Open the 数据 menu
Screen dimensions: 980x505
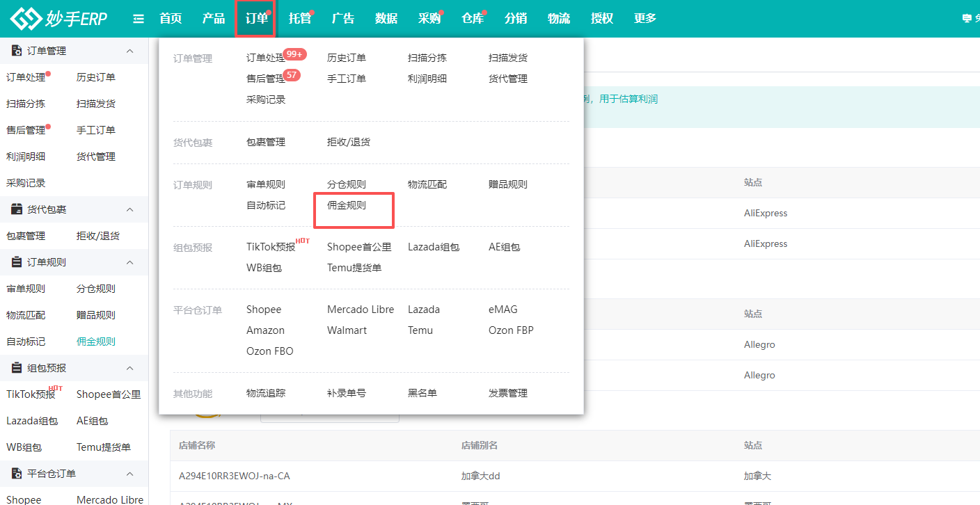coord(386,19)
